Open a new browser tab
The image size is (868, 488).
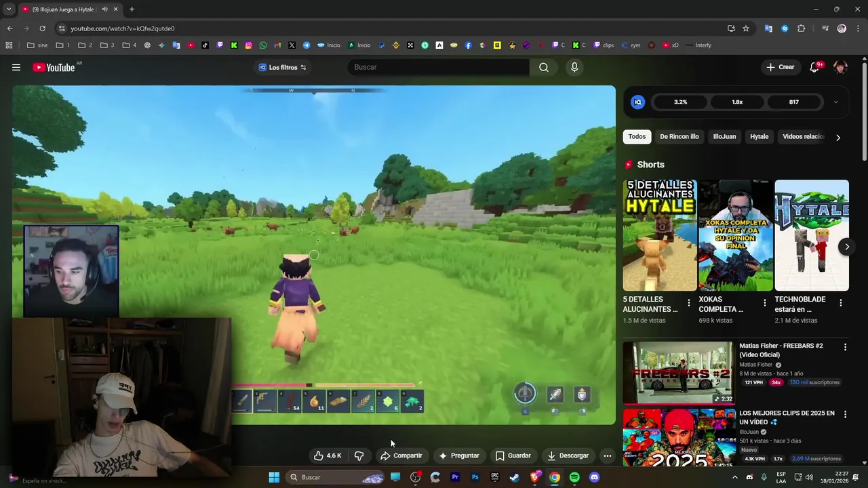tap(132, 9)
